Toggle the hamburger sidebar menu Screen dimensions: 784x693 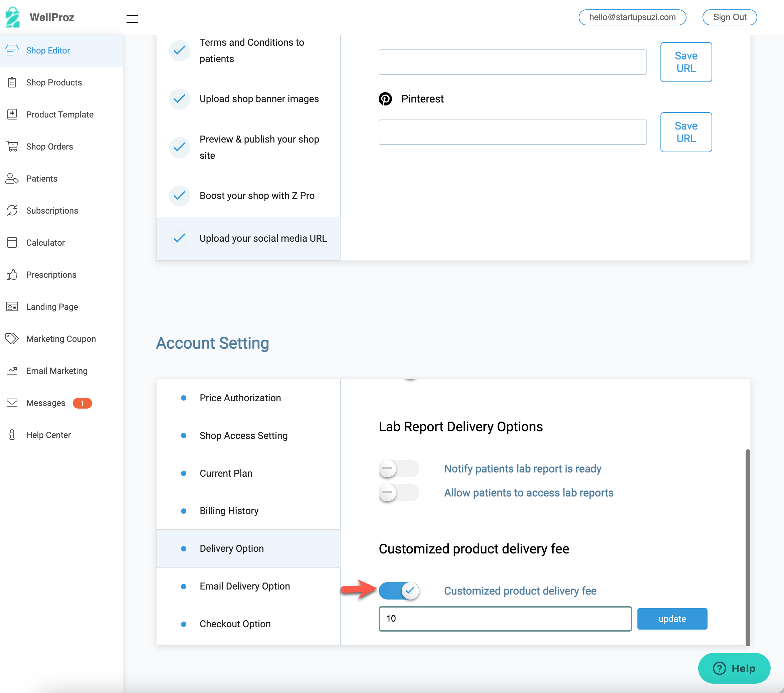[132, 19]
